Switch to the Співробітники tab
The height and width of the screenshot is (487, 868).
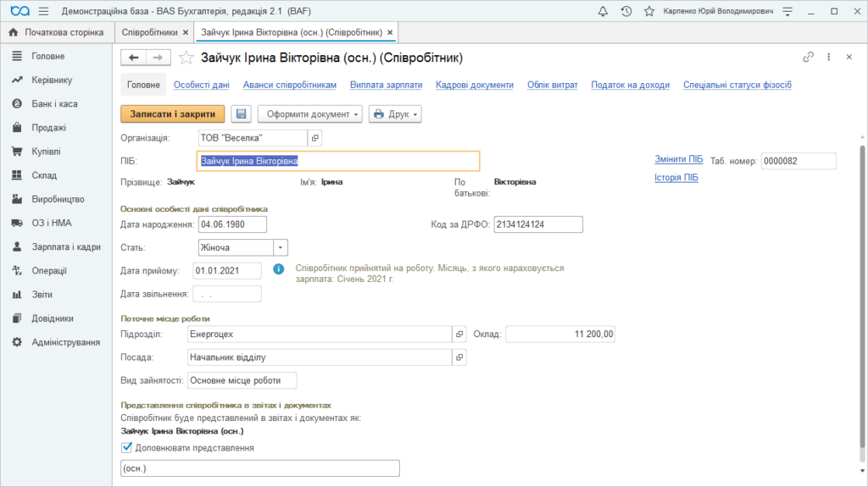pos(149,33)
